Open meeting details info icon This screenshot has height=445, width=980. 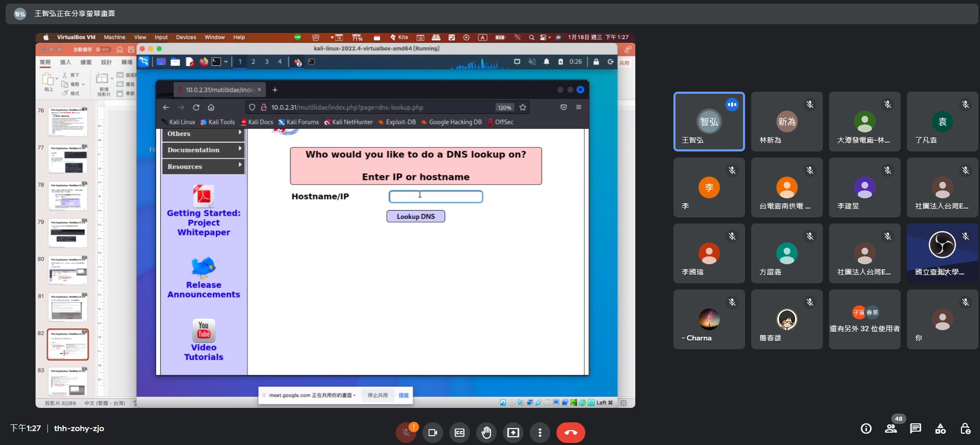866,429
